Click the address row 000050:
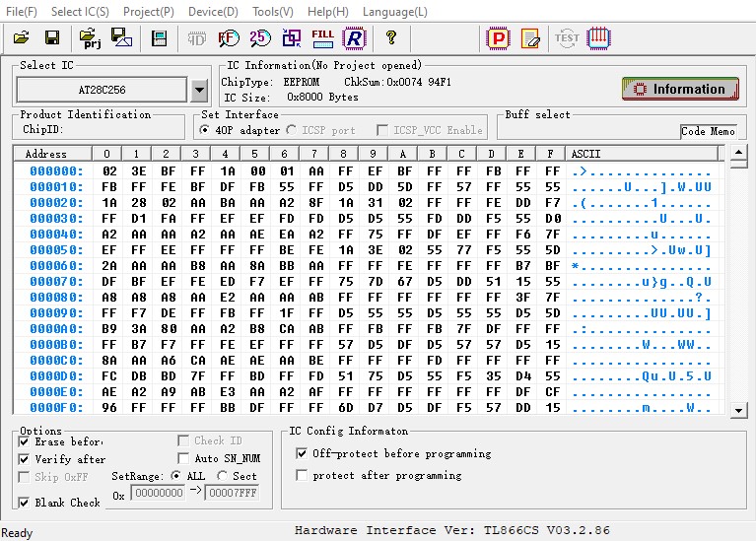Image resolution: width=756 pixels, height=541 pixels. [x=56, y=250]
